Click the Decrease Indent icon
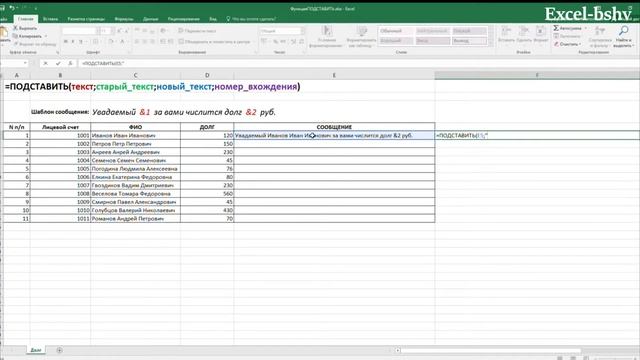Image resolution: width=640 pixels, height=360 pixels. pyautogui.click(x=163, y=41)
